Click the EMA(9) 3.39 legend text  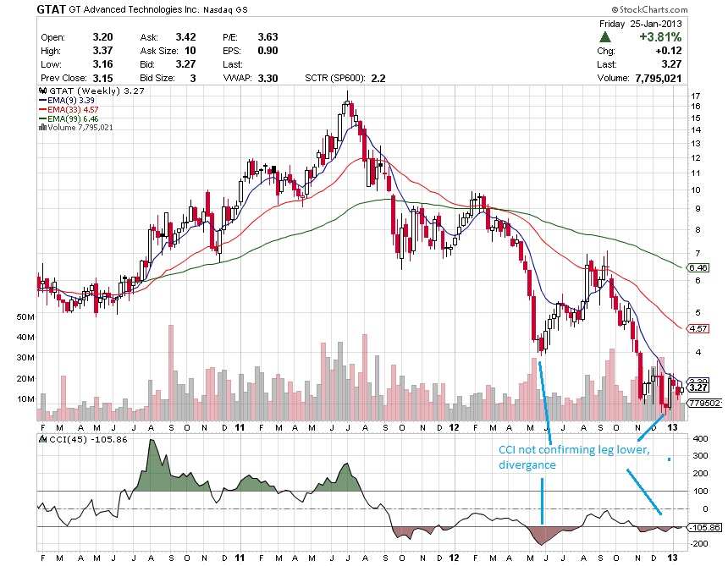[71, 100]
